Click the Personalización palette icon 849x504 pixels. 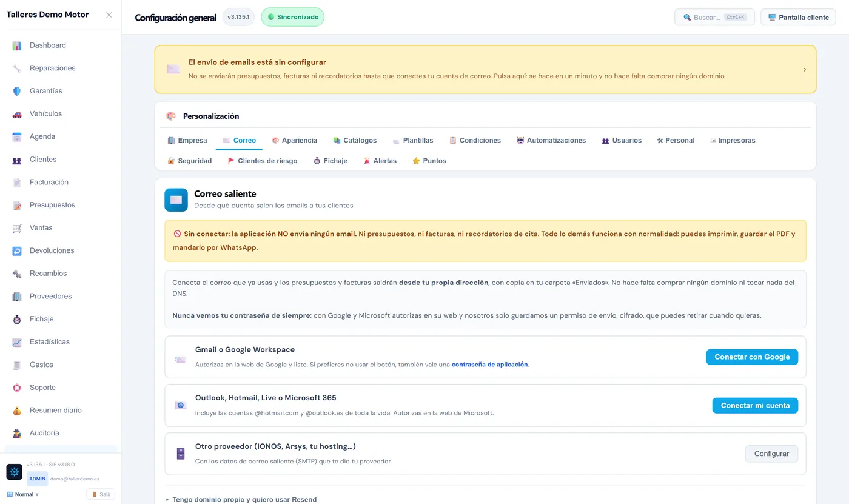[x=171, y=116]
